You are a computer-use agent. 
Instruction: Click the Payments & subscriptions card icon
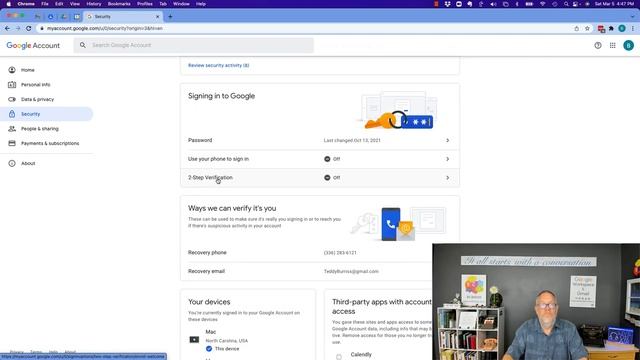pos(12,143)
